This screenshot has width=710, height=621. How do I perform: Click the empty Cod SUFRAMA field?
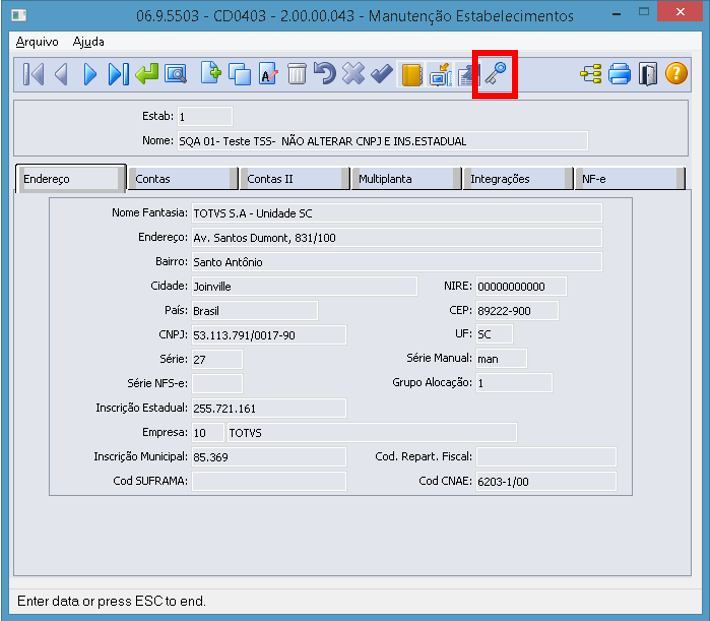(269, 481)
